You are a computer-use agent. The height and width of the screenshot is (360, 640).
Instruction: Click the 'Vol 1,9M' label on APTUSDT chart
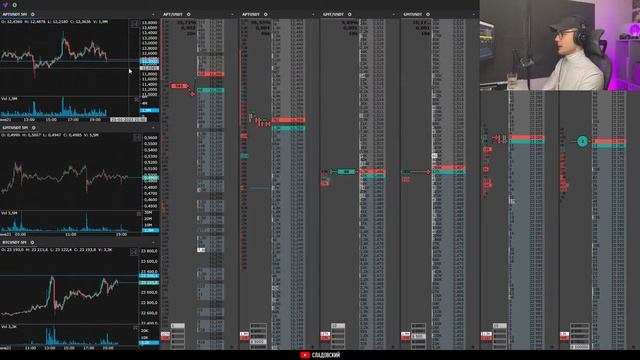(9, 99)
